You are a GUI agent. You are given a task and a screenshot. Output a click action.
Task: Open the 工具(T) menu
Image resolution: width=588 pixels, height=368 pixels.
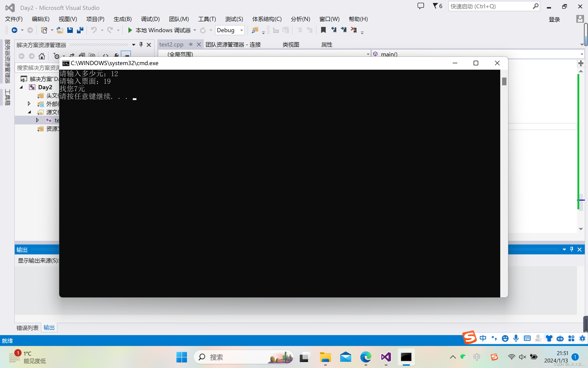pyautogui.click(x=207, y=19)
